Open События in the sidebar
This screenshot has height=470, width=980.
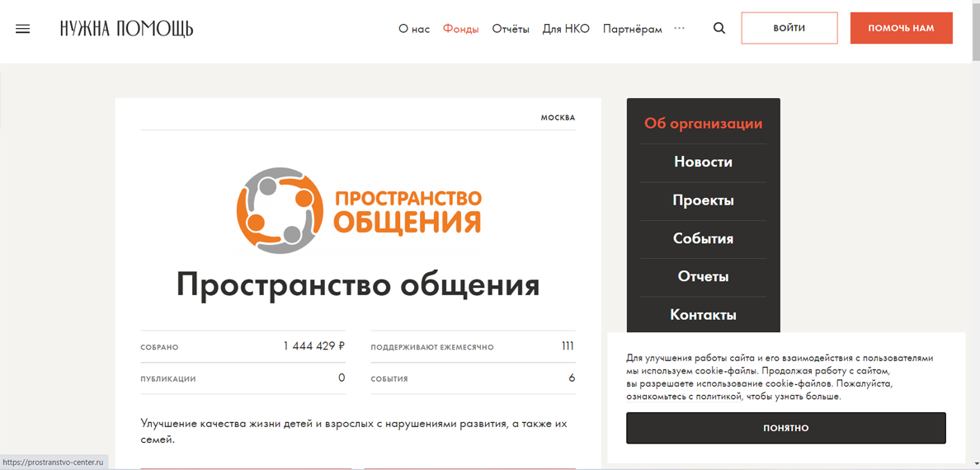click(x=703, y=239)
